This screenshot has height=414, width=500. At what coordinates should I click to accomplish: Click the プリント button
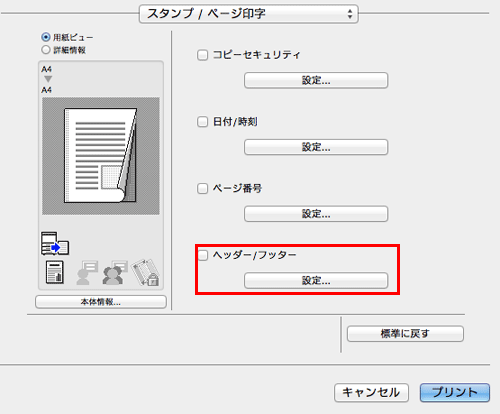point(455,392)
